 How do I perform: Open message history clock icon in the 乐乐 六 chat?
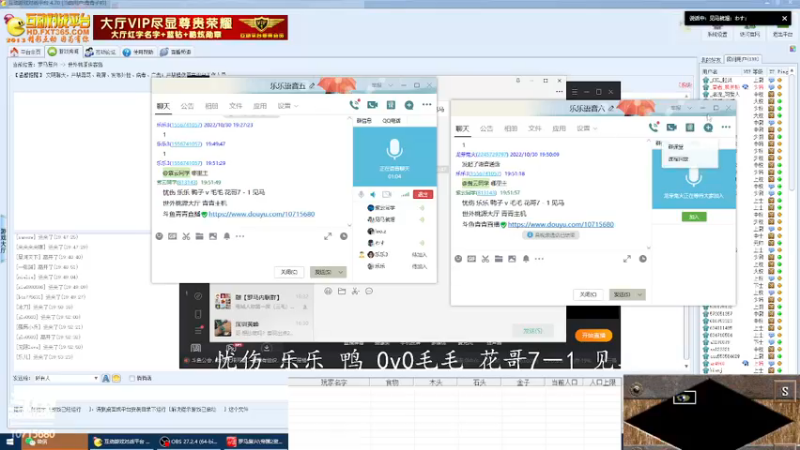[x=643, y=259]
